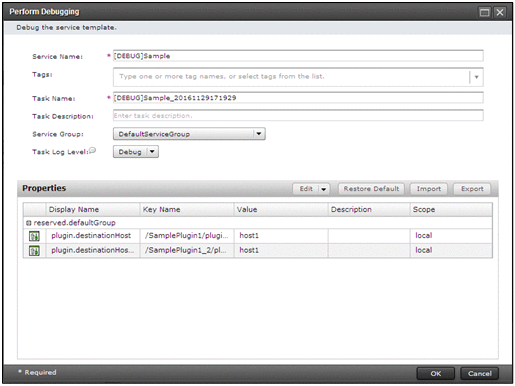Sort by Description column header
Viewport: 515px width, 386px height.
[369, 209]
